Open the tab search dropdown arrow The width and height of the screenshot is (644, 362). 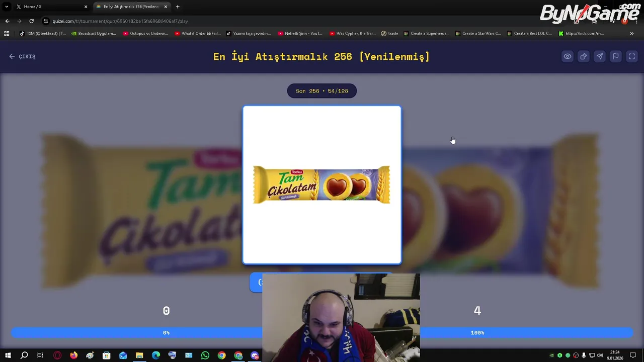tap(6, 7)
